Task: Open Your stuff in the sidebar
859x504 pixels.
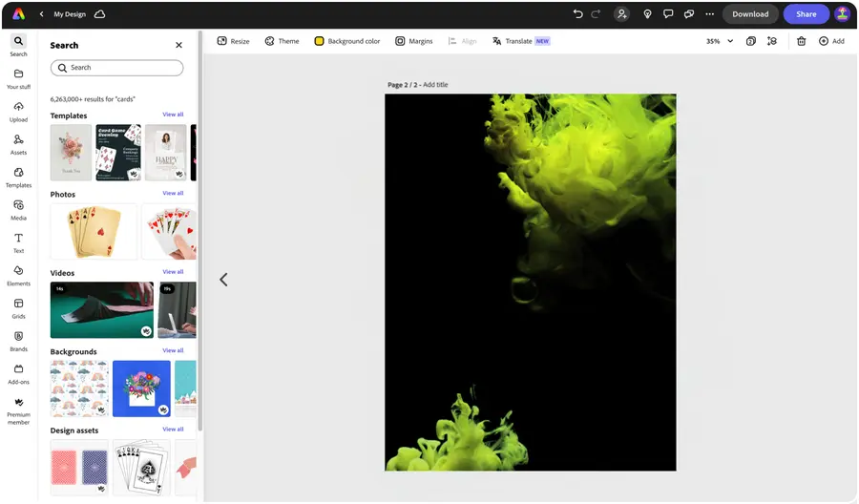Action: [x=19, y=79]
